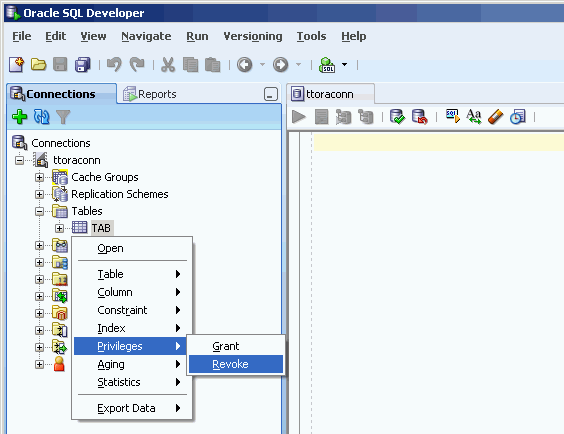Open the Versioning menu
Screen dimensions: 564x434
(x=253, y=36)
